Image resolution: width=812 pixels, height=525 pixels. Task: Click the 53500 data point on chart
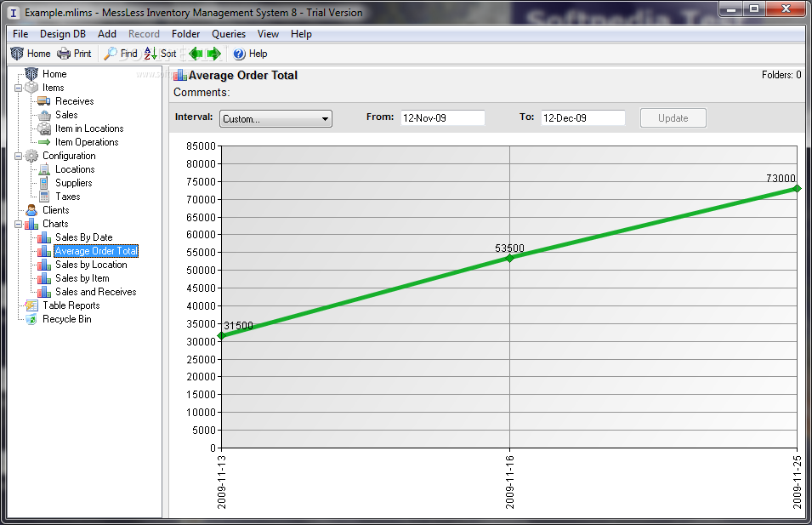(x=509, y=258)
